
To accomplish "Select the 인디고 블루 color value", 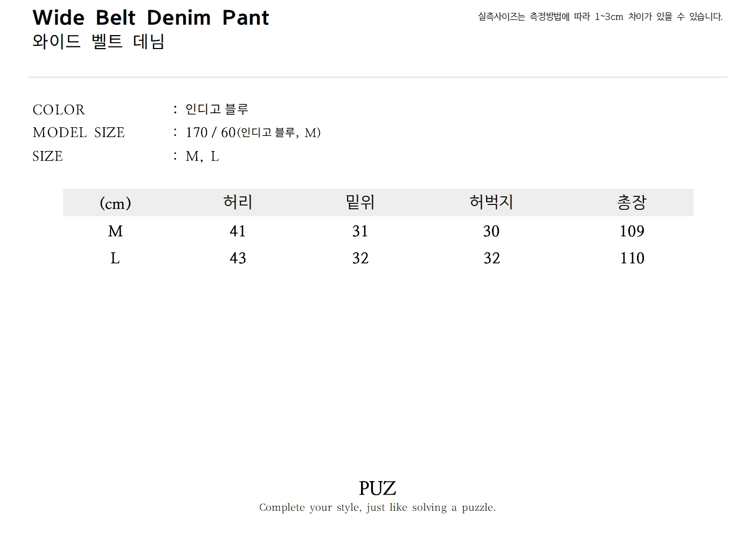I will pyautogui.click(x=217, y=109).
